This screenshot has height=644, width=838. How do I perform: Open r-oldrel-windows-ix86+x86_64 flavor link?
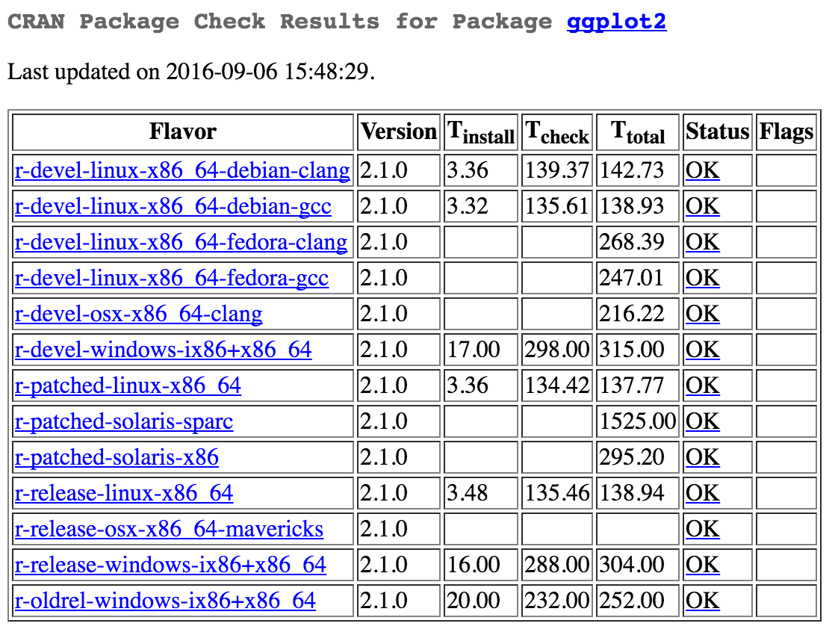coord(165,600)
